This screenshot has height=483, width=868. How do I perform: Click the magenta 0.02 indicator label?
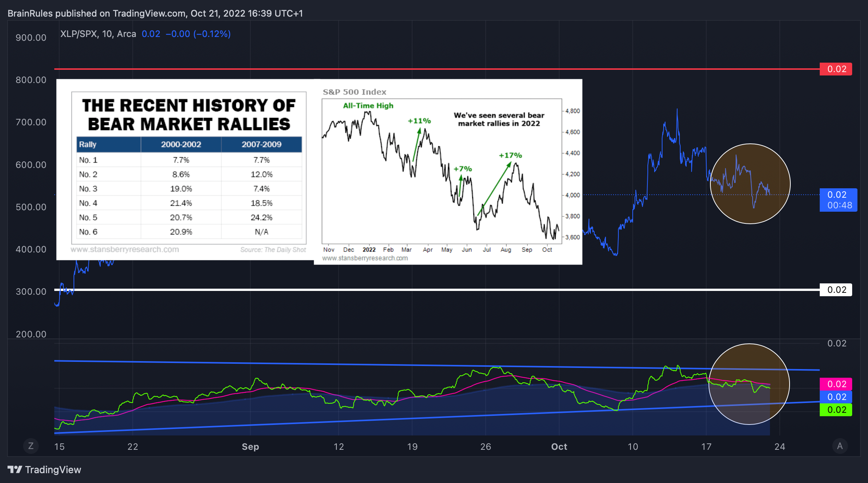click(836, 384)
